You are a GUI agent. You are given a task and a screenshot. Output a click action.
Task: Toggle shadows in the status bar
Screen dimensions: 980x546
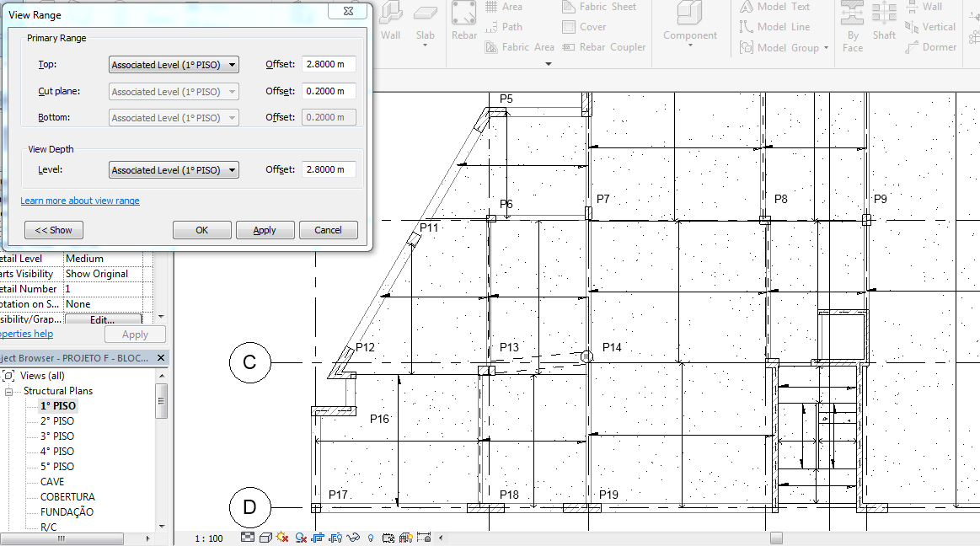point(281,537)
